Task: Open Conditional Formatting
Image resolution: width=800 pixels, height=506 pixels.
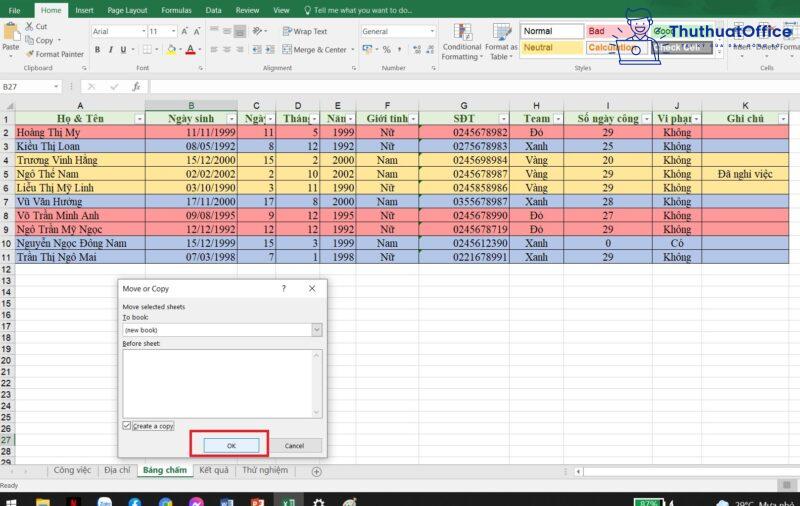Action: click(462, 42)
